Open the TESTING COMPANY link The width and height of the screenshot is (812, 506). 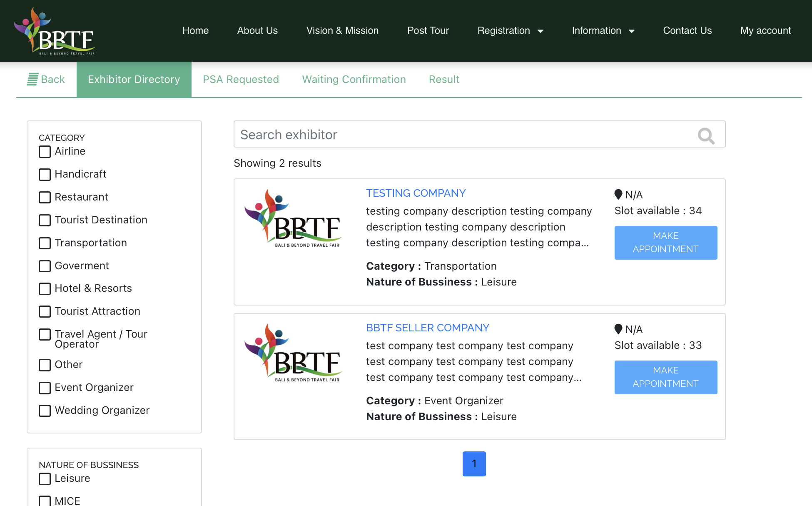[x=416, y=193]
